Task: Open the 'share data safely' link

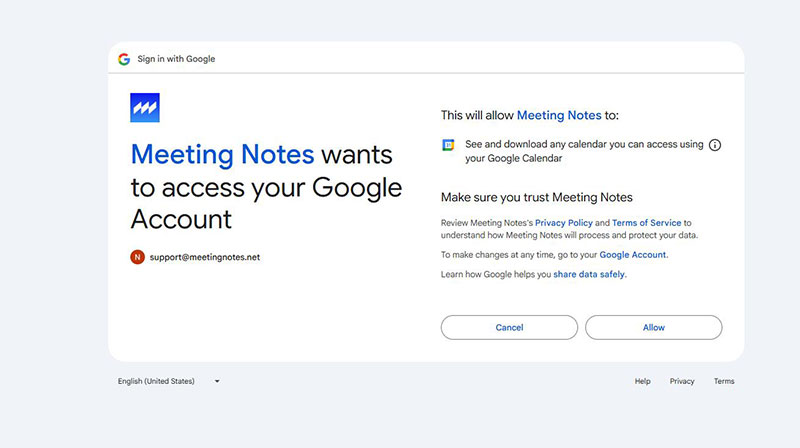Action: [x=589, y=274]
